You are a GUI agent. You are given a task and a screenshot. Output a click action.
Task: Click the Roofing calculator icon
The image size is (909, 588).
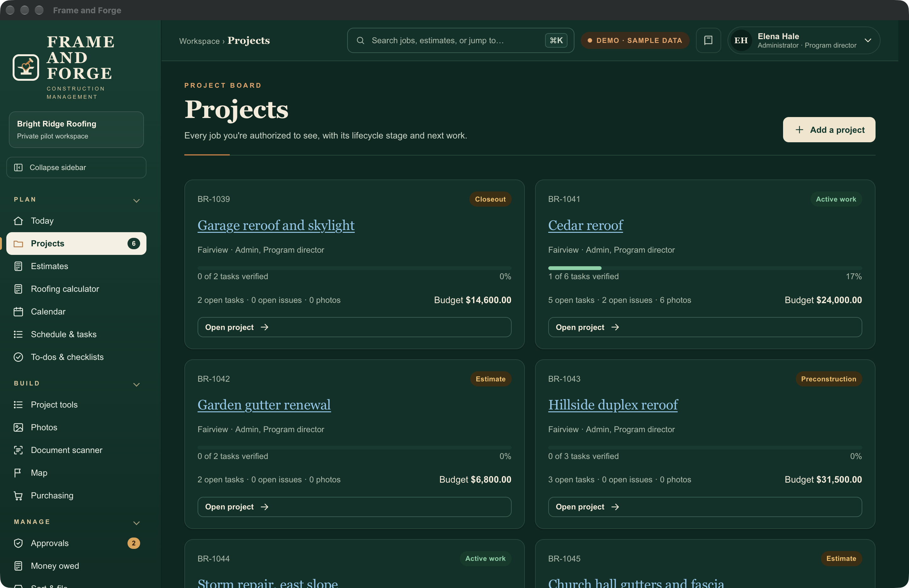(x=18, y=289)
